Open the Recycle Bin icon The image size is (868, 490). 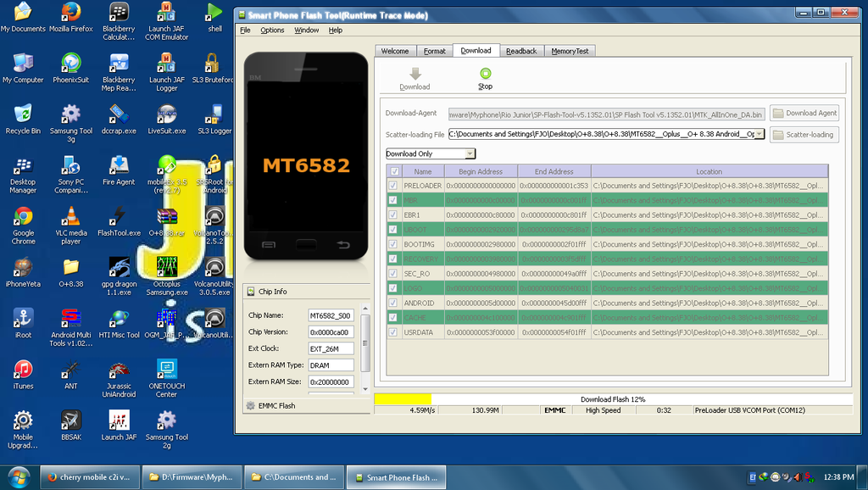[23, 119]
